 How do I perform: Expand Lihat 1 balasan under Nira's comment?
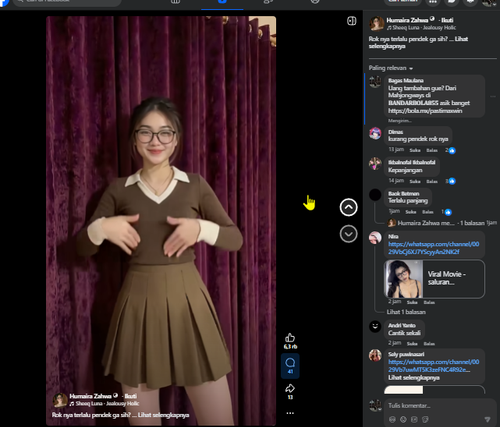pos(406,312)
